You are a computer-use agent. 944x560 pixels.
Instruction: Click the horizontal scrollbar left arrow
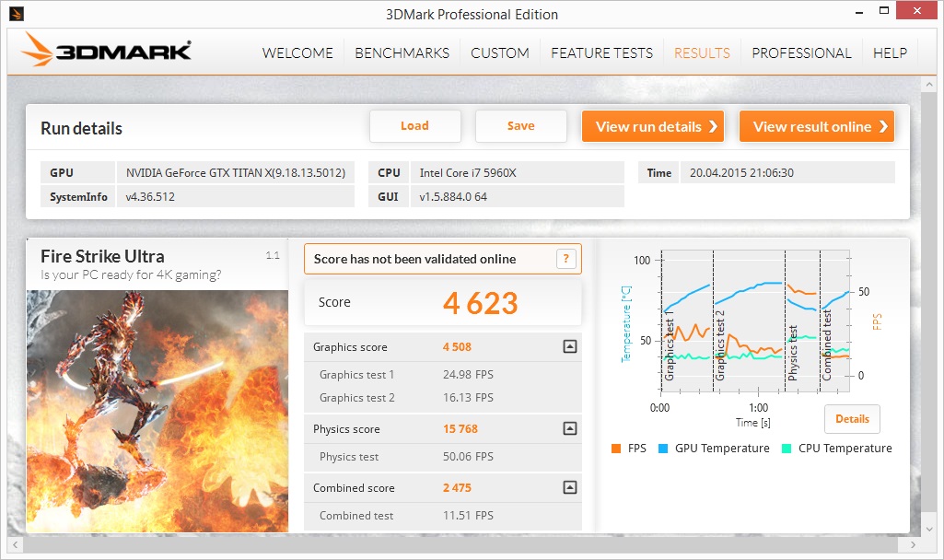pos(15,545)
